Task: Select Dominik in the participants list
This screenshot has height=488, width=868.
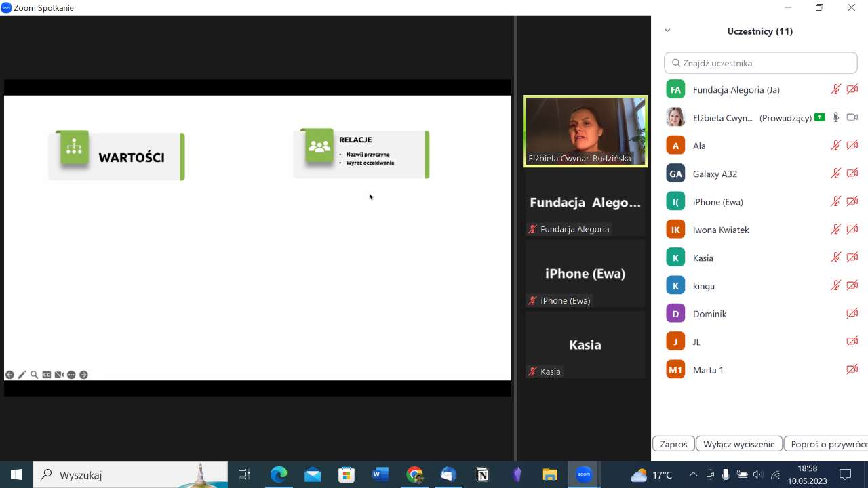Action: (x=709, y=314)
